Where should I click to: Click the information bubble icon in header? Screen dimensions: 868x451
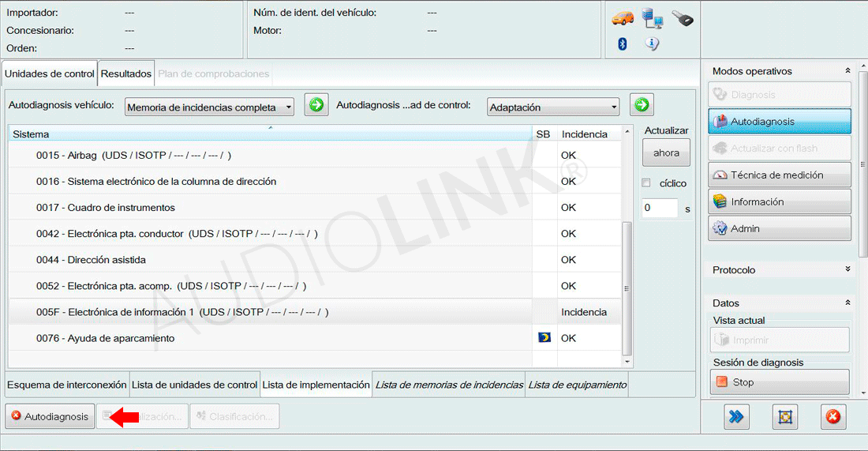pos(652,44)
